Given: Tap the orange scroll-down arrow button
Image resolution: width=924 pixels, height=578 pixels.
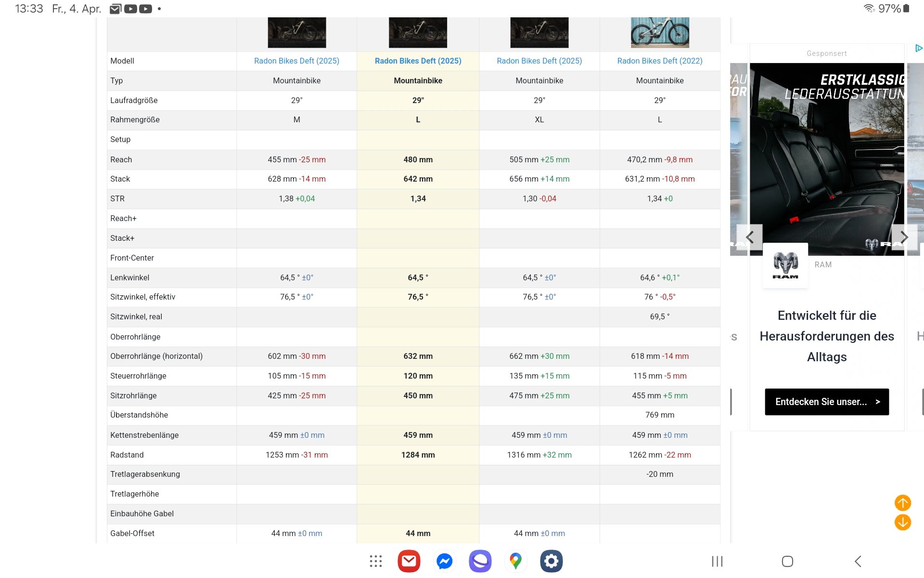Looking at the screenshot, I should point(902,522).
